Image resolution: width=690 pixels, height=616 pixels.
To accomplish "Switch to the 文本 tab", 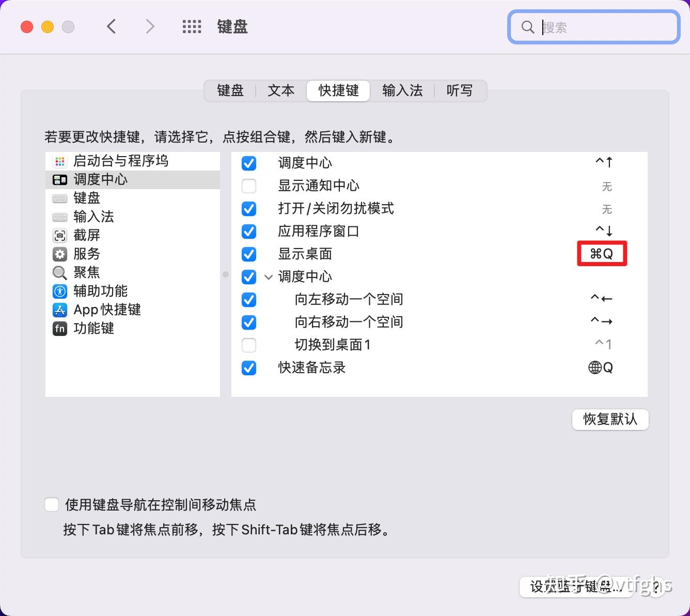I will (281, 91).
